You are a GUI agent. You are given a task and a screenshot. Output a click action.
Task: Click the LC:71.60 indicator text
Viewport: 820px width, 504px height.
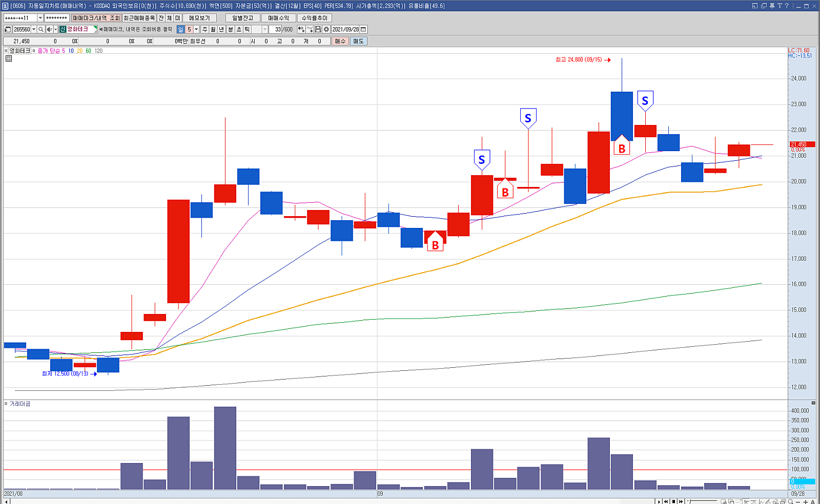799,50
